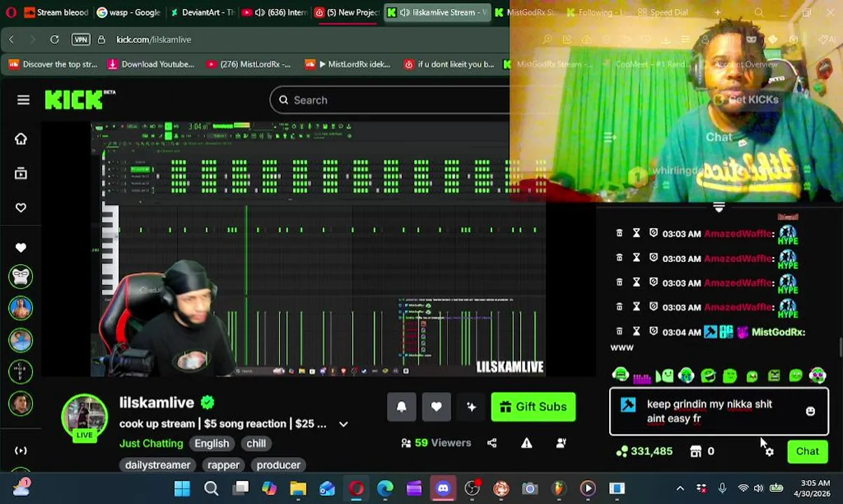
Task: Switch to (5) New Project tab
Action: (x=347, y=12)
